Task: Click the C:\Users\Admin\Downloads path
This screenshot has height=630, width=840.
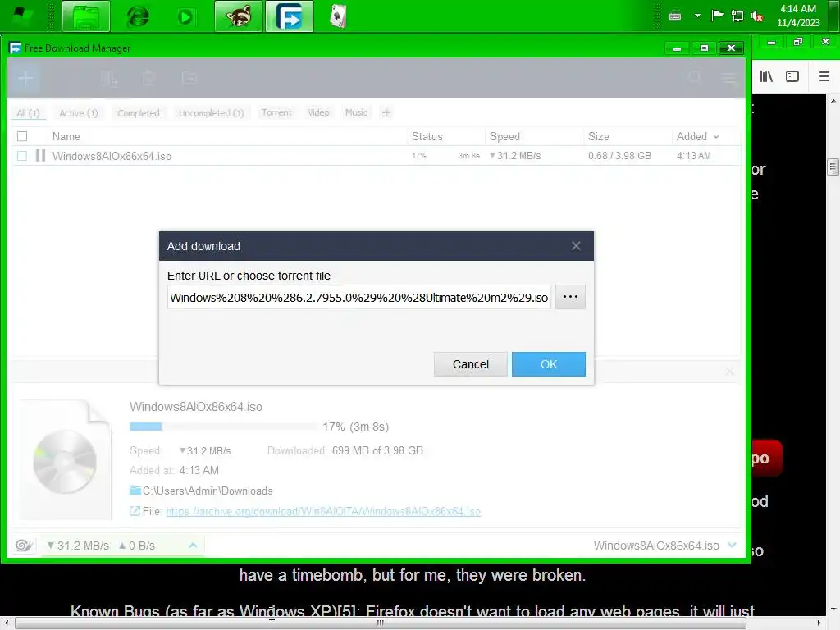Action: [x=208, y=491]
